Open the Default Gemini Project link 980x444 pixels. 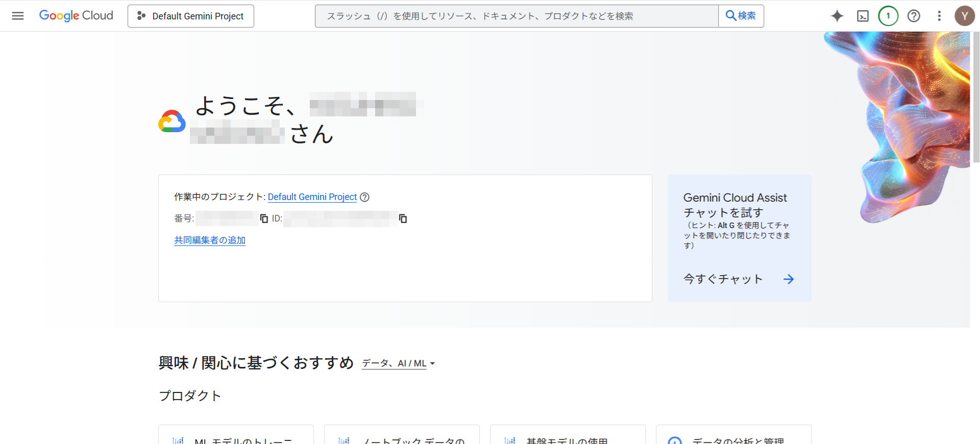[312, 197]
